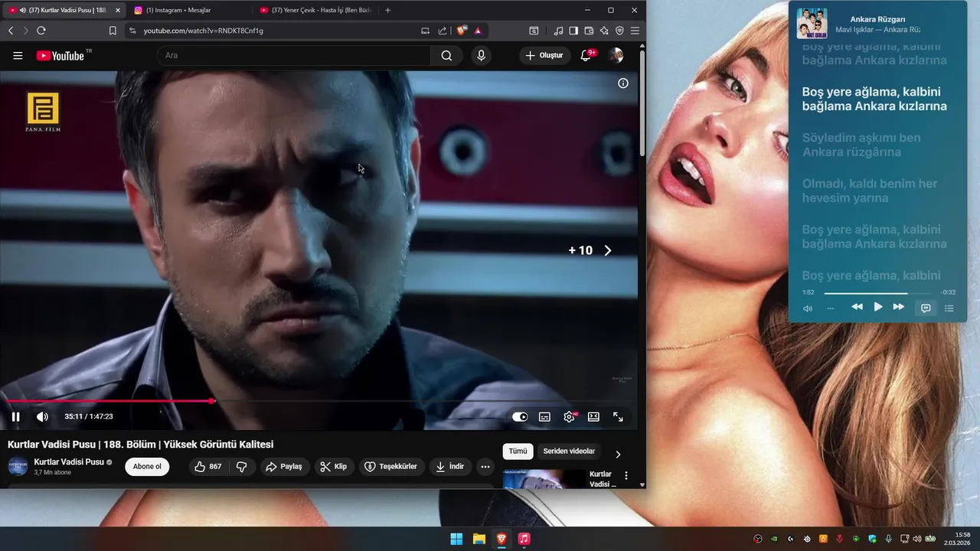Adjust the music player volume speaker
The height and width of the screenshot is (551, 980).
click(808, 308)
